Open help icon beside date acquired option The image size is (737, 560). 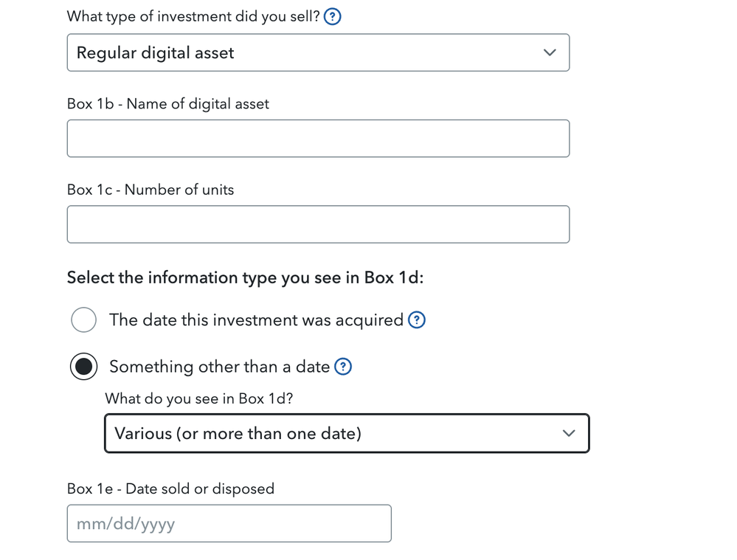pyautogui.click(x=416, y=320)
